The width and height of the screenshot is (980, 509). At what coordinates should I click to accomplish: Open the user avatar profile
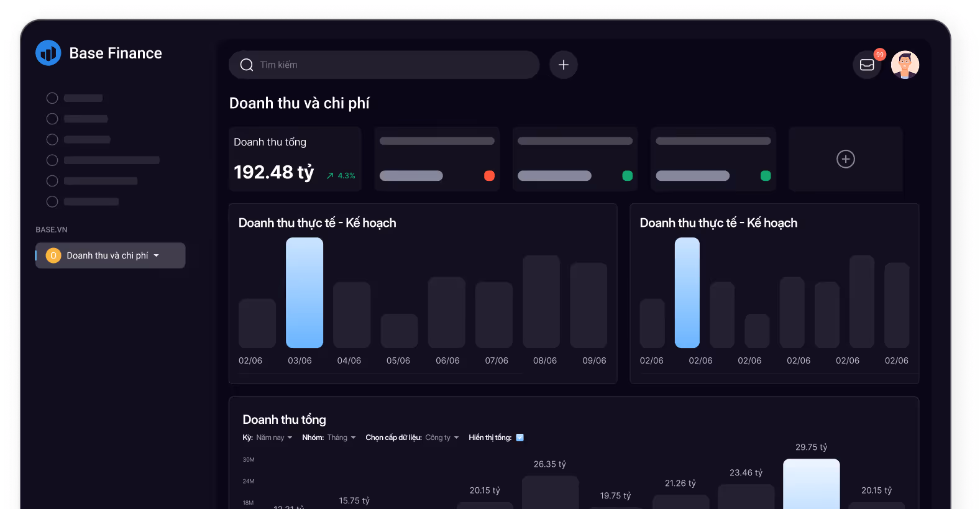click(x=905, y=65)
